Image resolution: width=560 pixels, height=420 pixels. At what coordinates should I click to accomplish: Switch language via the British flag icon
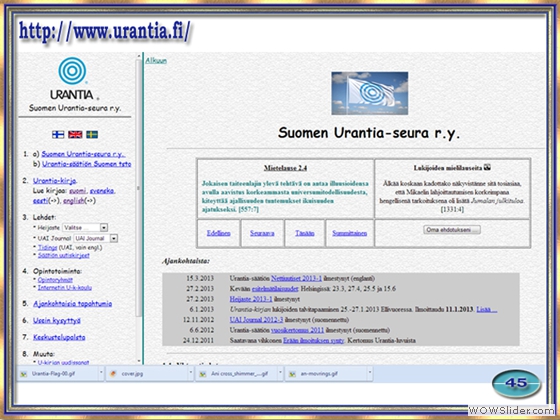75,134
